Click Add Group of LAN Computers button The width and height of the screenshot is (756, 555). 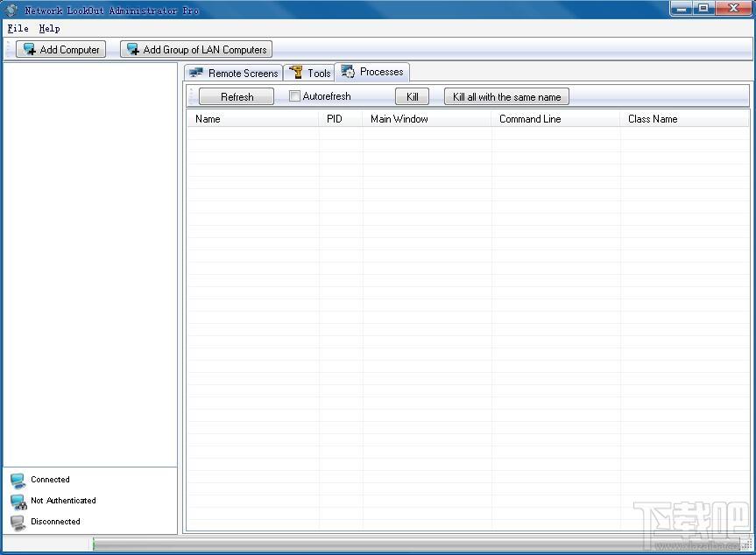[x=196, y=49]
